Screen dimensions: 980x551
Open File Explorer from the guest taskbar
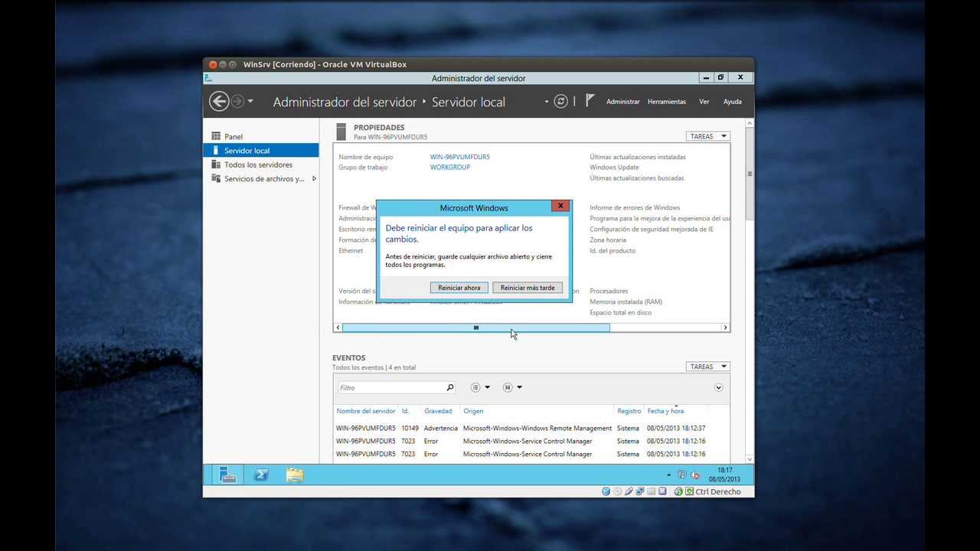click(x=295, y=475)
